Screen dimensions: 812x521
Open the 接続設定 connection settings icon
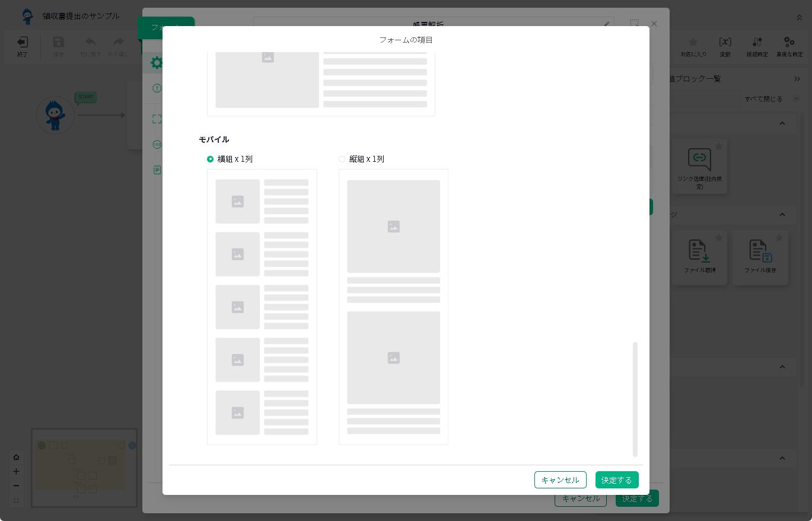(757, 42)
